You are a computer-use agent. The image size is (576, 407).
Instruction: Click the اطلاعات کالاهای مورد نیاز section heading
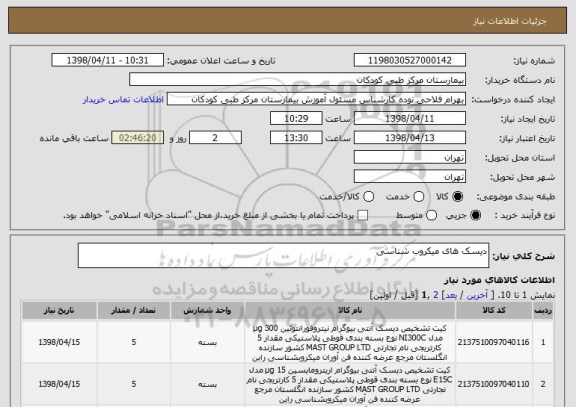tap(500, 280)
